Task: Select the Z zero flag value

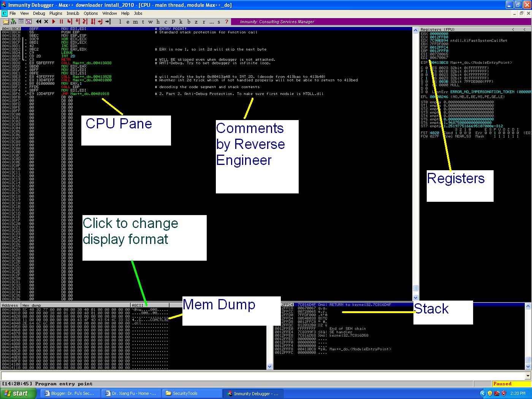Action: [x=426, y=78]
